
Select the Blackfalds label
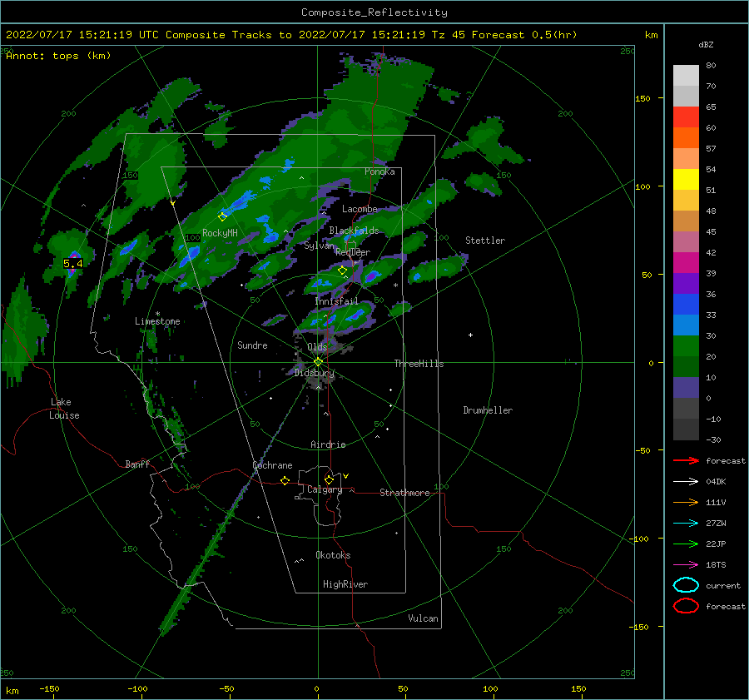point(354,231)
